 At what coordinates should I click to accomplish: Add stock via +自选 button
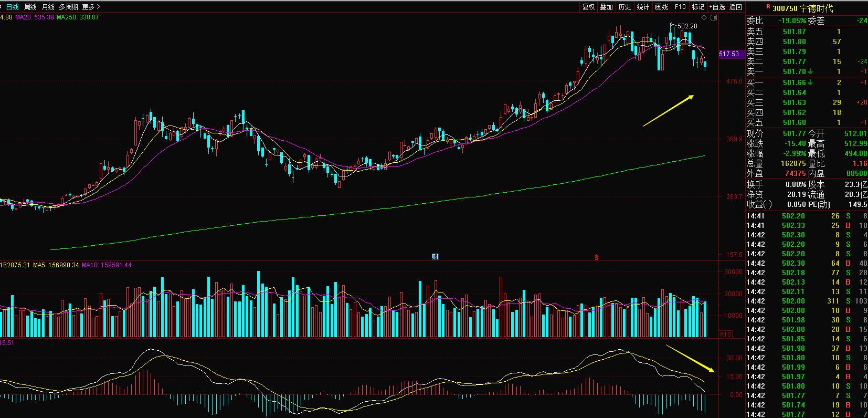[x=717, y=7]
